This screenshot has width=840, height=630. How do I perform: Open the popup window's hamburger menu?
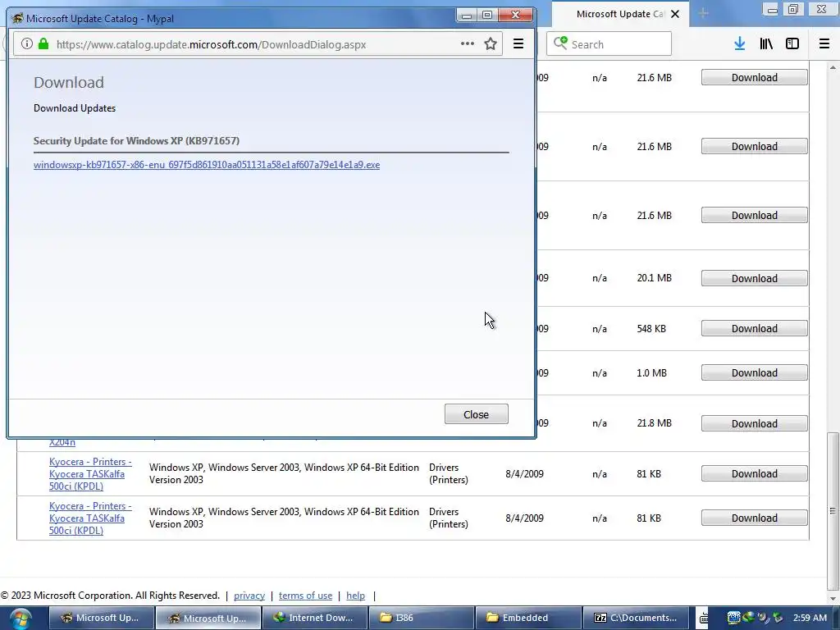[518, 44]
